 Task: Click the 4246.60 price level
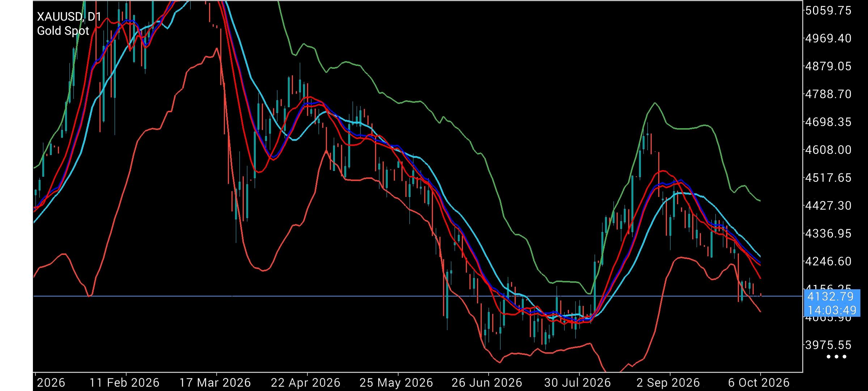click(x=828, y=261)
